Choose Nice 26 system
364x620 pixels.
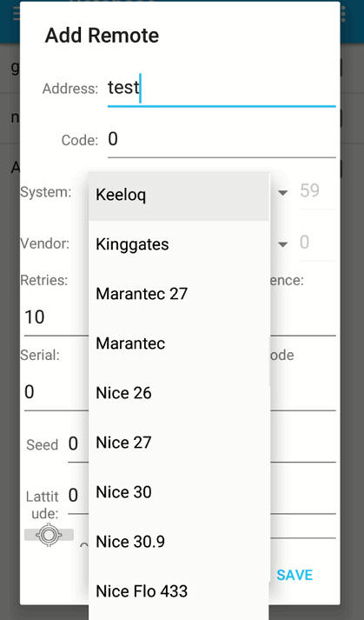click(x=179, y=393)
